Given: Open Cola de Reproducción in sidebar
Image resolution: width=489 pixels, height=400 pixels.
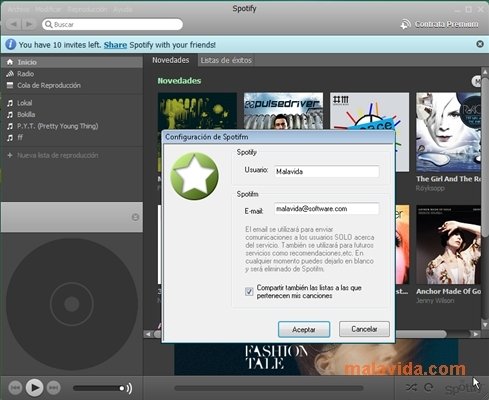Looking at the screenshot, I should [x=72, y=85].
